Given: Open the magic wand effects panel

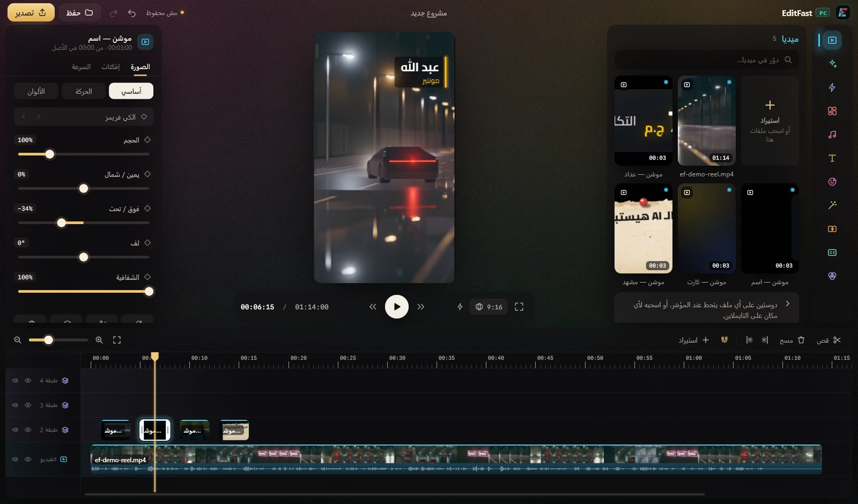Looking at the screenshot, I should [832, 205].
